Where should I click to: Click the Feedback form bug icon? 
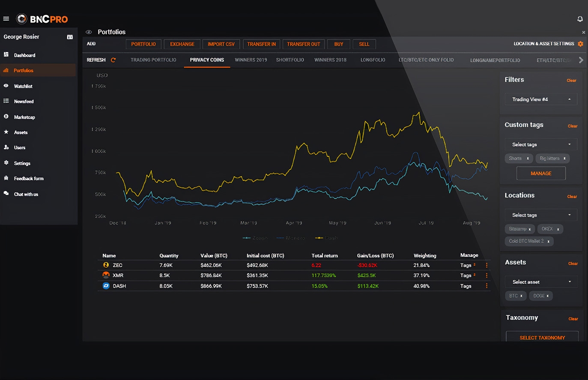point(6,178)
